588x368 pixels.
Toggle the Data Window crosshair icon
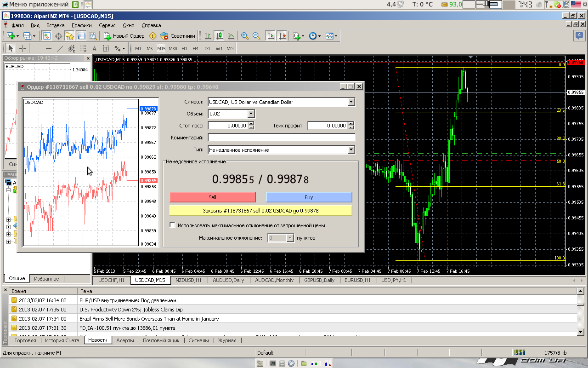point(58,36)
